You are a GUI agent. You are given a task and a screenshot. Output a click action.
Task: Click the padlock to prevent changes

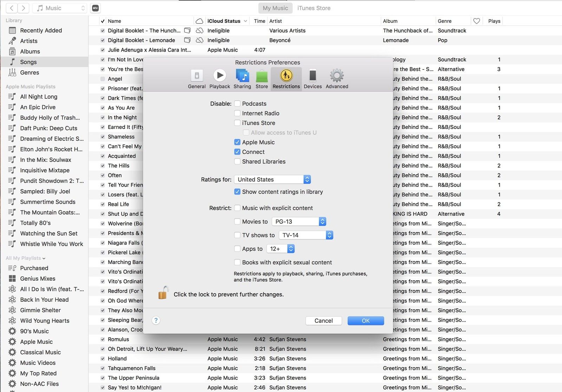[163, 293]
